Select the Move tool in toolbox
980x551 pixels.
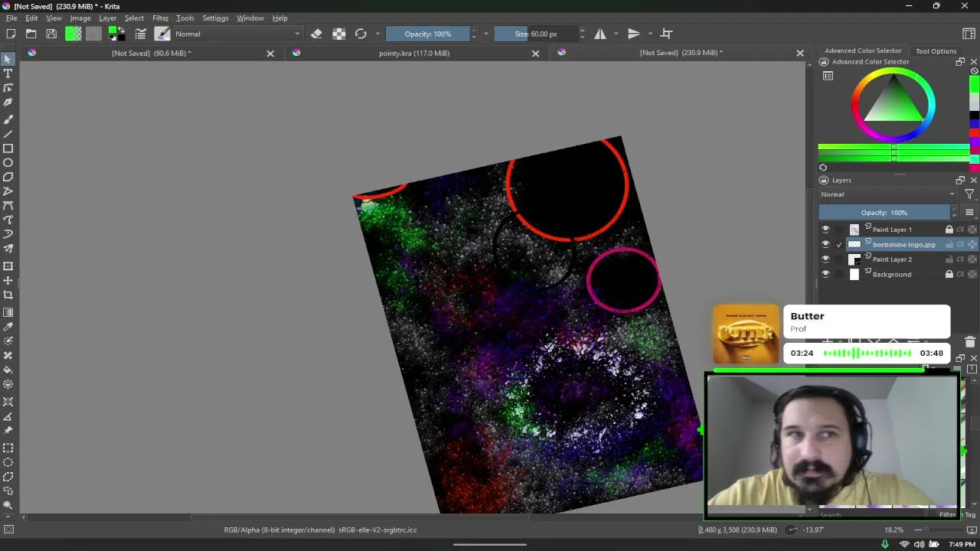[x=8, y=281]
